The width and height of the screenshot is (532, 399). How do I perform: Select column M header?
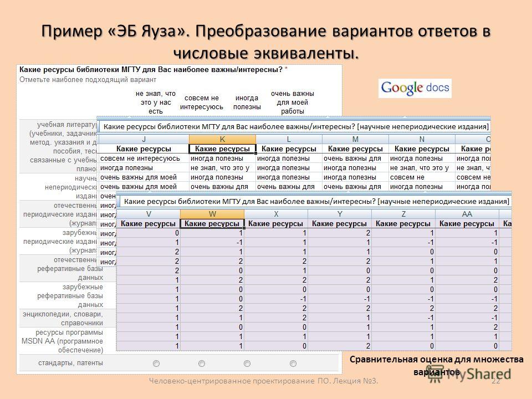355,139
